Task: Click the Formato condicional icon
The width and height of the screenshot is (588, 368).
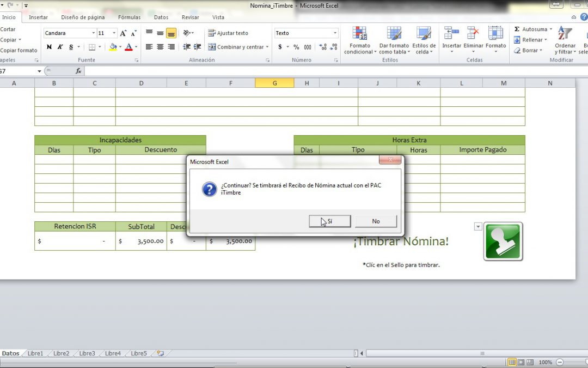Action: pyautogui.click(x=359, y=34)
